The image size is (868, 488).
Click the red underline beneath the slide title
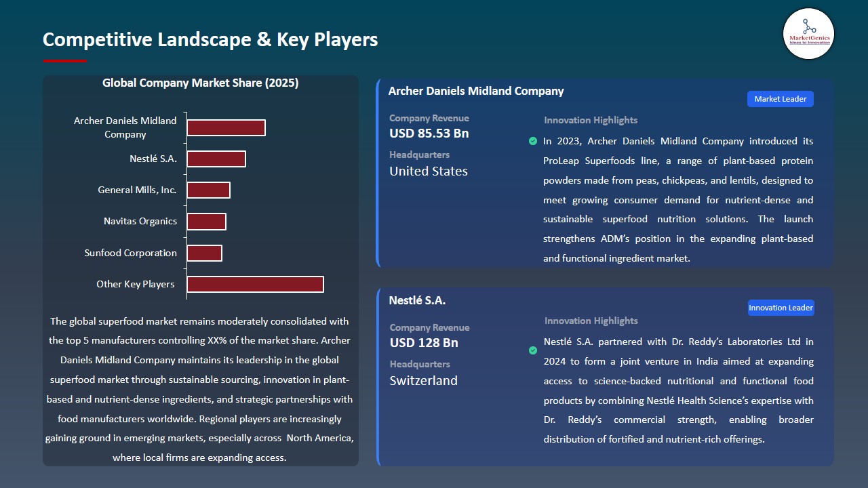coord(64,59)
